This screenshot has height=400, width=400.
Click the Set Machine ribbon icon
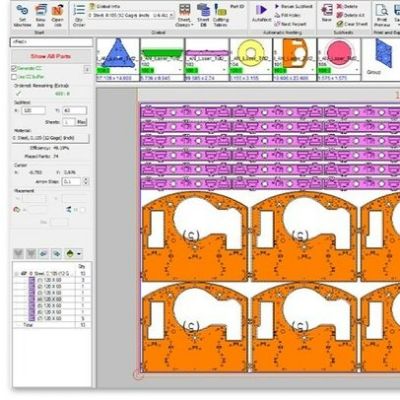click(22, 16)
